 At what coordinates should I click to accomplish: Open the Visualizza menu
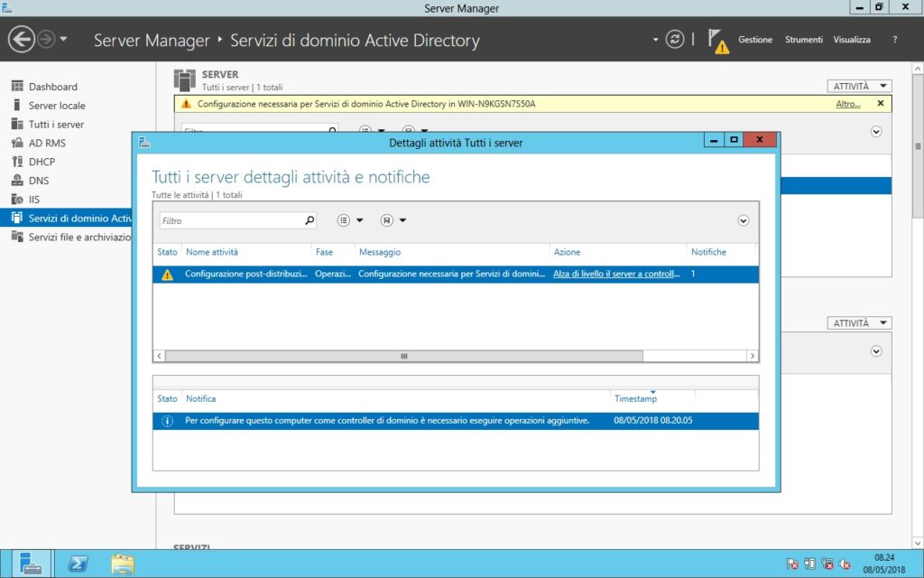click(852, 40)
